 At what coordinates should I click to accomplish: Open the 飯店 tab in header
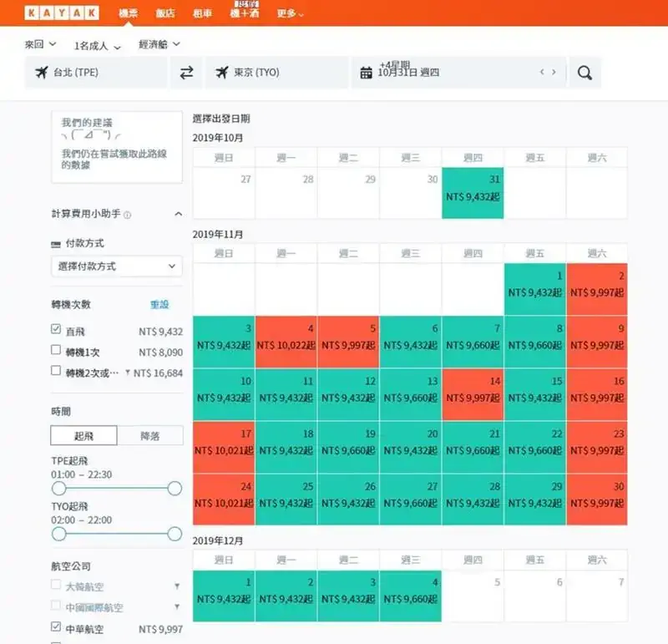(165, 13)
